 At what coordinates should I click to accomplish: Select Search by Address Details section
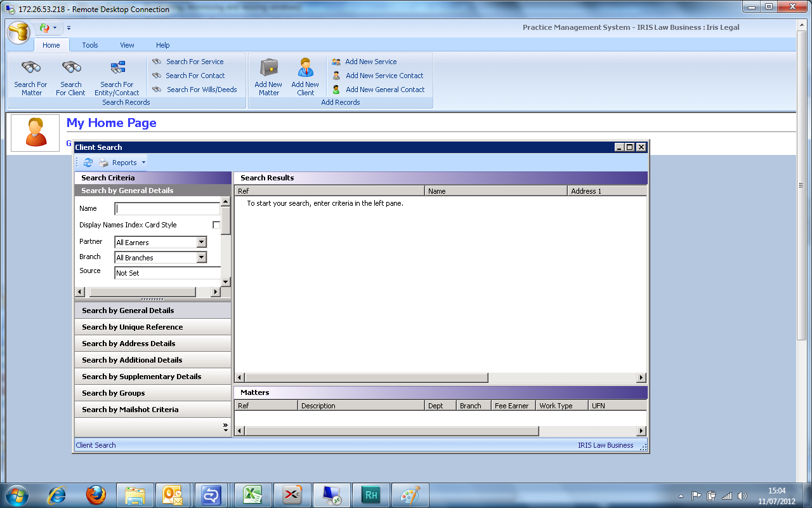[x=153, y=344]
